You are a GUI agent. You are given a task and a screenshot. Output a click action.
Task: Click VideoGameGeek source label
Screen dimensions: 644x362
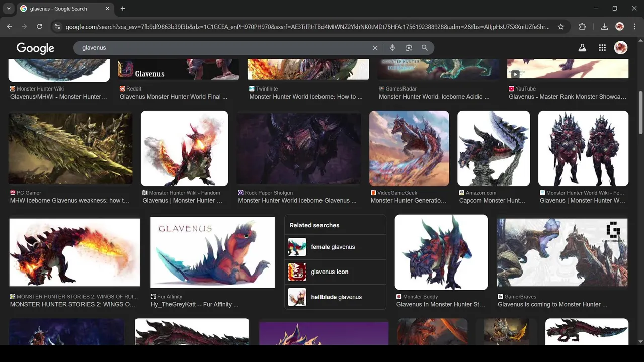397,193
